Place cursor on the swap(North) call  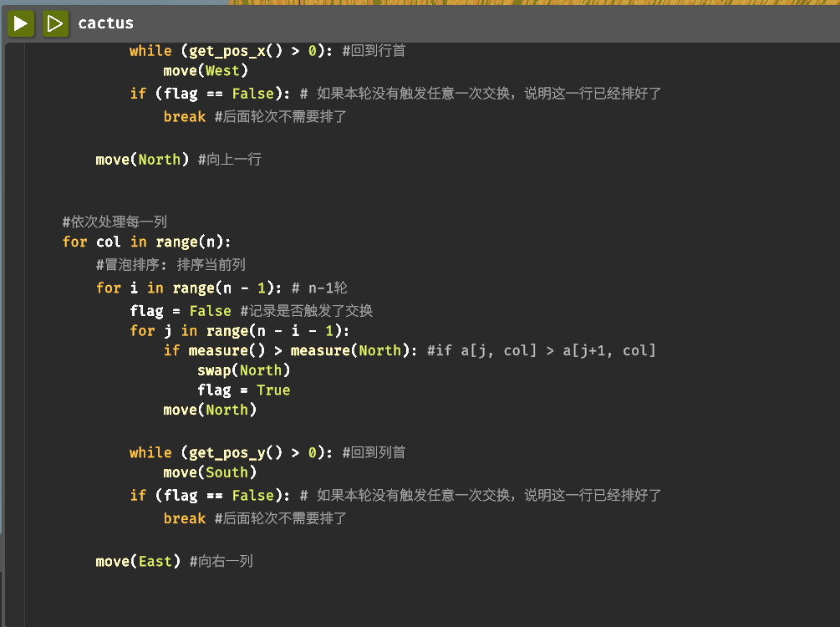(243, 370)
